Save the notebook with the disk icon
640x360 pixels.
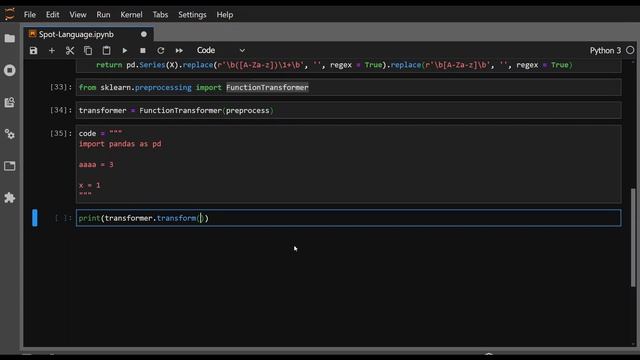pyautogui.click(x=33, y=51)
